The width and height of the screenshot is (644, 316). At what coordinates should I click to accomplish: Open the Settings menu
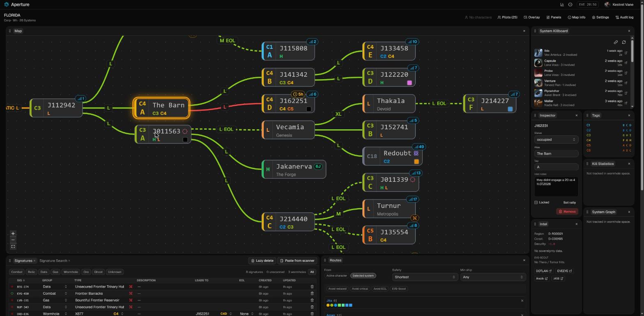click(600, 17)
